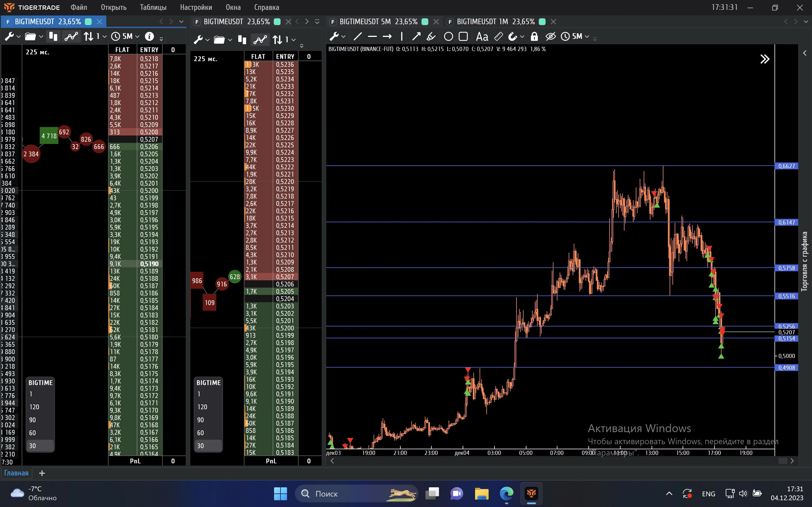Open 5M timeframe dropdown in left panel

[125, 36]
